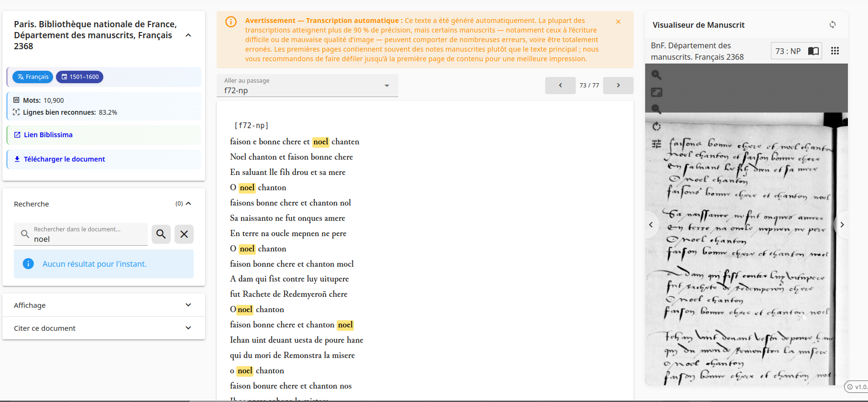The width and height of the screenshot is (868, 402).
Task: Open the Lien Biblissima link
Action: pyautogui.click(x=48, y=135)
